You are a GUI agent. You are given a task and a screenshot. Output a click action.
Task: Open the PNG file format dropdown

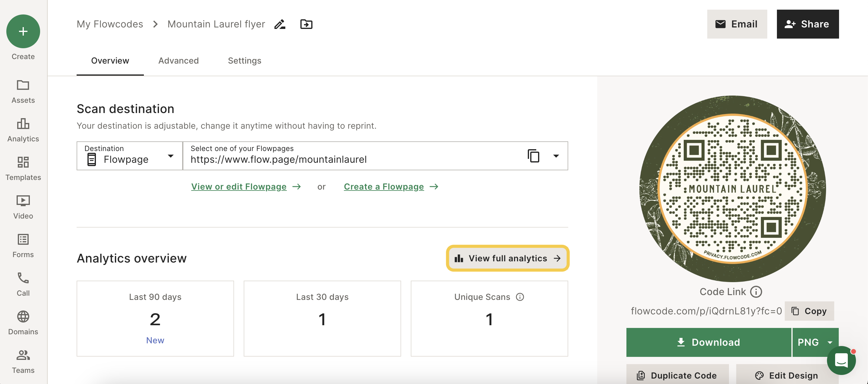tap(815, 342)
